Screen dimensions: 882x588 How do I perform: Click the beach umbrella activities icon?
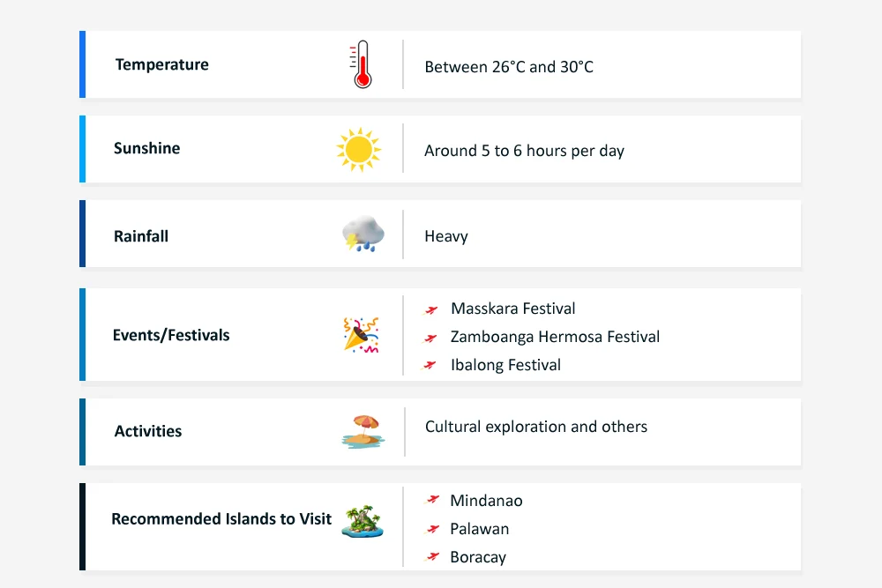click(362, 431)
